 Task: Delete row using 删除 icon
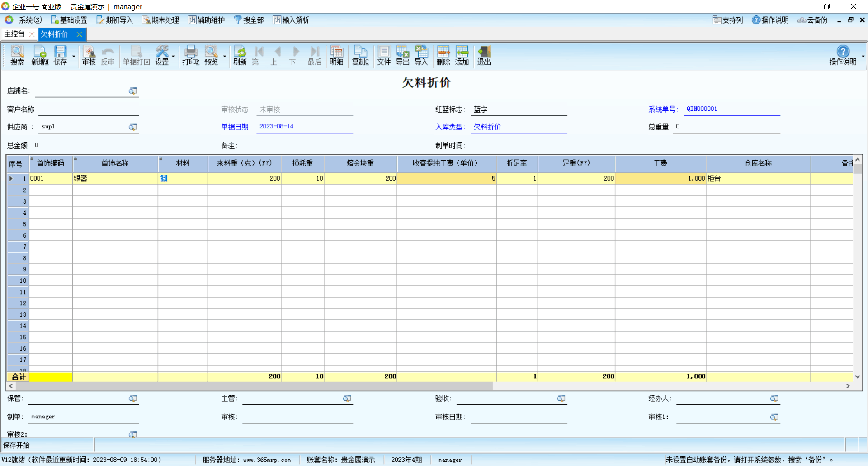tap(443, 56)
